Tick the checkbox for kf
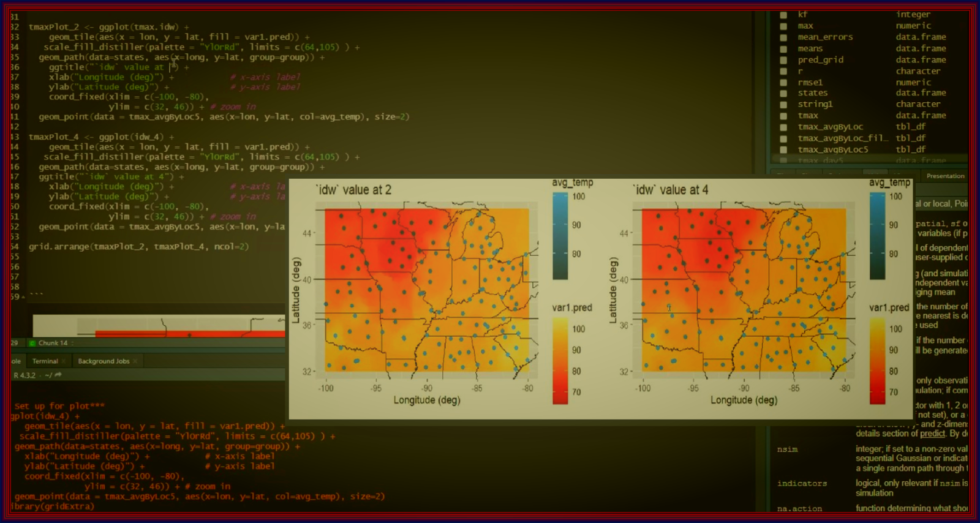This screenshot has height=523, width=980. click(783, 15)
